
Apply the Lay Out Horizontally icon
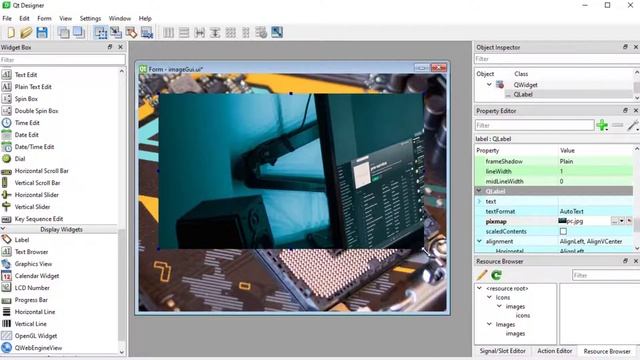(169, 32)
